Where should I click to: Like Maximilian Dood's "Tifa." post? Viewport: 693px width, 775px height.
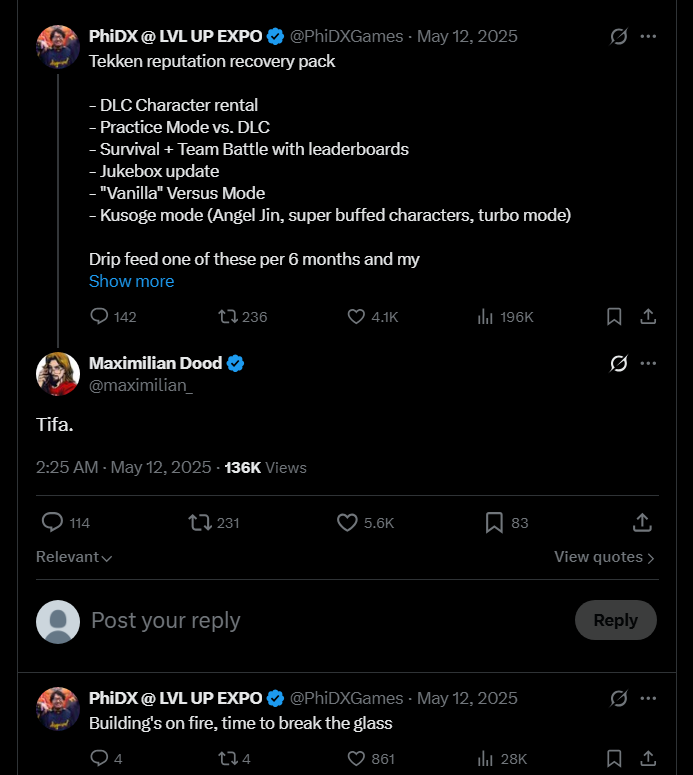pyautogui.click(x=347, y=523)
